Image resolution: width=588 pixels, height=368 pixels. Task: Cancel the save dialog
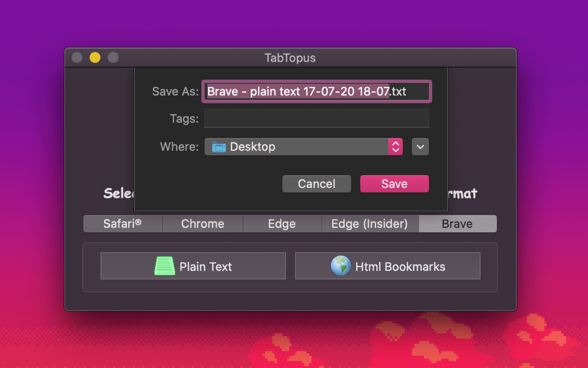316,184
